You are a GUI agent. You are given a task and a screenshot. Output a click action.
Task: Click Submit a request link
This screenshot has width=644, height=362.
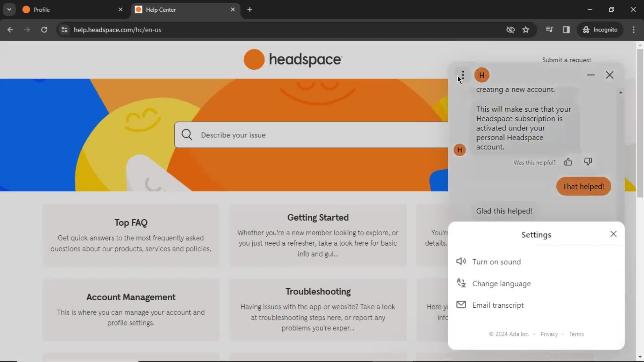click(x=567, y=60)
